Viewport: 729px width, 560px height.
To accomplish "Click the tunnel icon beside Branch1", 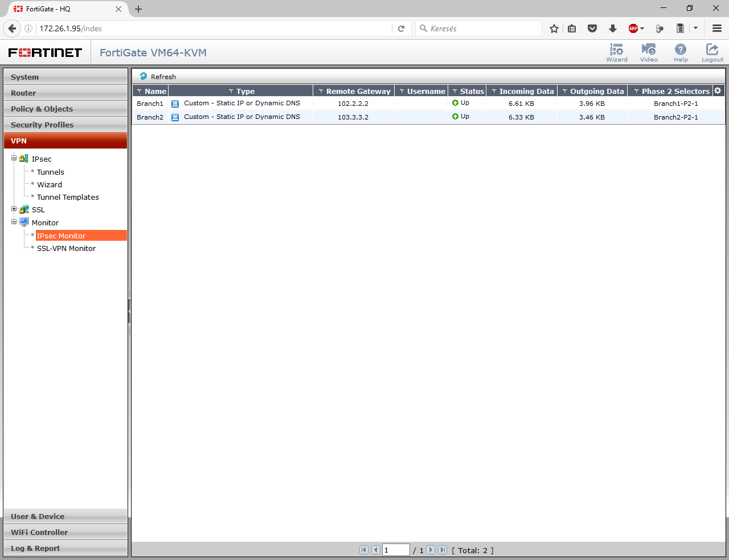I will click(x=175, y=104).
